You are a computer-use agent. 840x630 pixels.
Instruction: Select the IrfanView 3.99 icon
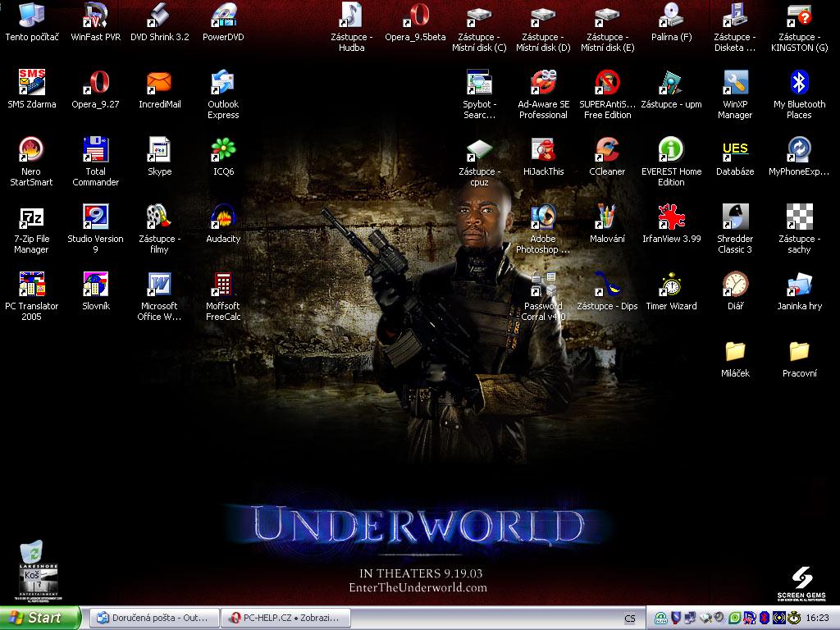click(671, 217)
